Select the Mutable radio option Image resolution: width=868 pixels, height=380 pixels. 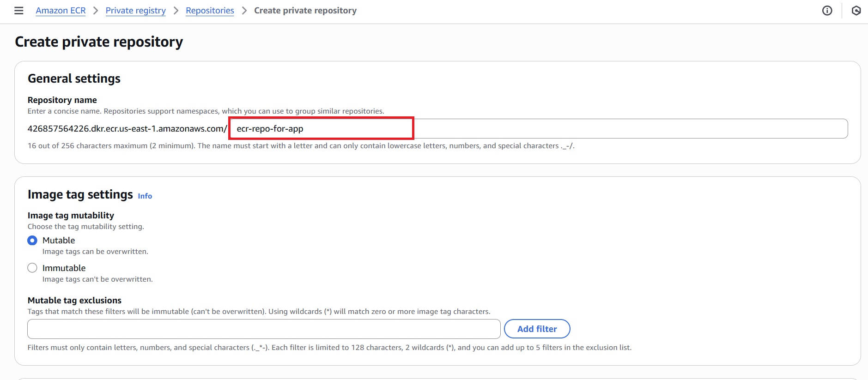coord(32,241)
